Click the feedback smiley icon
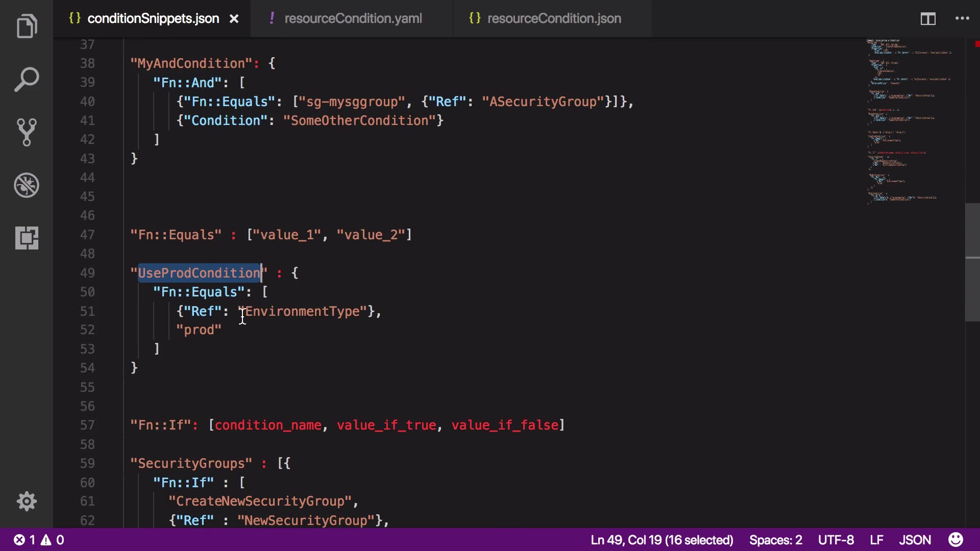Screen dimensions: 980x551 [x=955, y=540]
